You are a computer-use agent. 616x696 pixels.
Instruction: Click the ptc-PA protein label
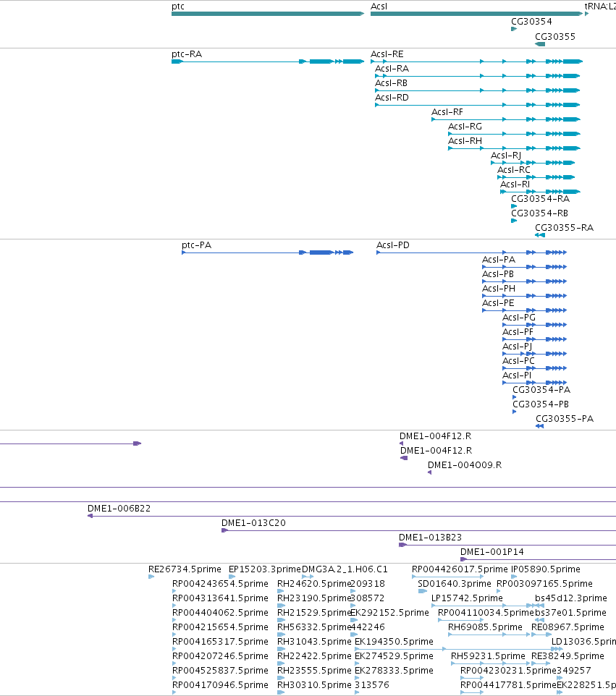tap(196, 245)
